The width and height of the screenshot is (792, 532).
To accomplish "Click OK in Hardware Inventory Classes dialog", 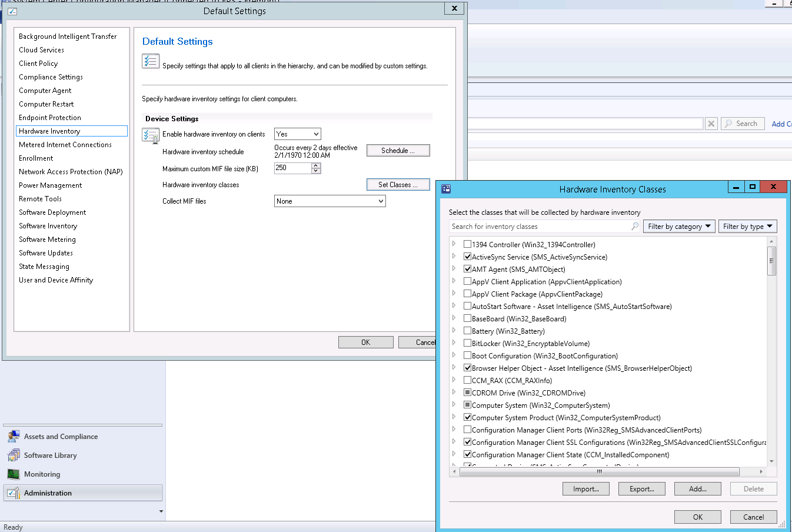I will [x=698, y=517].
